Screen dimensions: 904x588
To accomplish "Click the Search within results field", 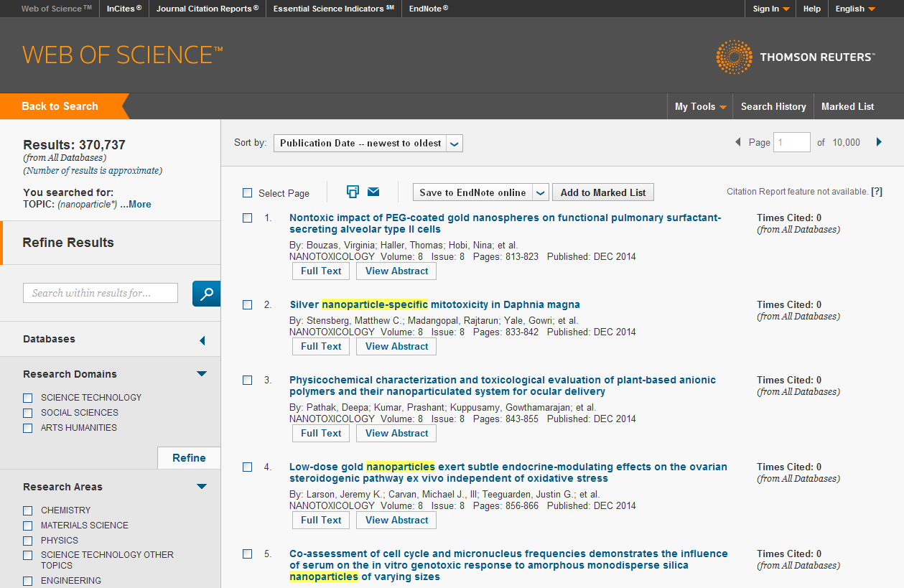I will coord(101,293).
